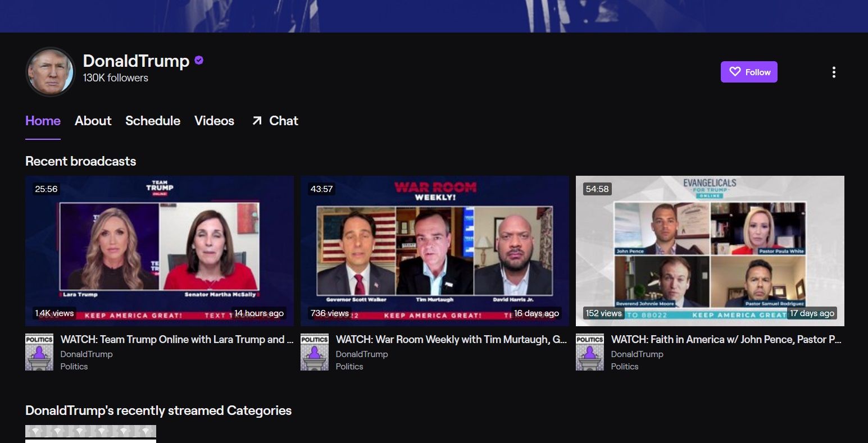The width and height of the screenshot is (868, 443).
Task: Switch to the Home tab
Action: click(43, 121)
